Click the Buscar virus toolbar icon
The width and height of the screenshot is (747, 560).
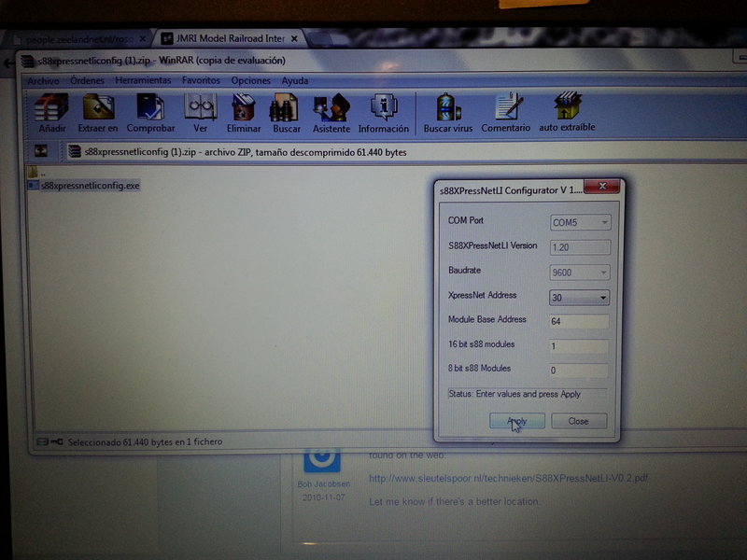[448, 113]
